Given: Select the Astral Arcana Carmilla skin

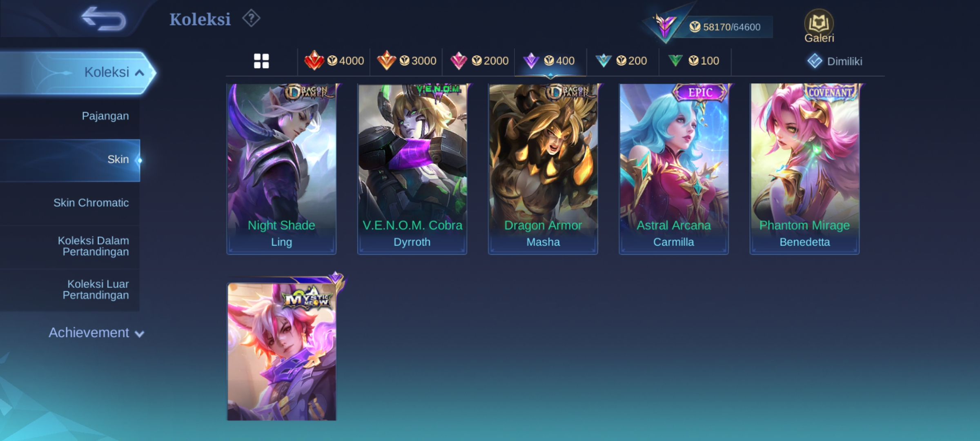Looking at the screenshot, I should click(x=673, y=169).
